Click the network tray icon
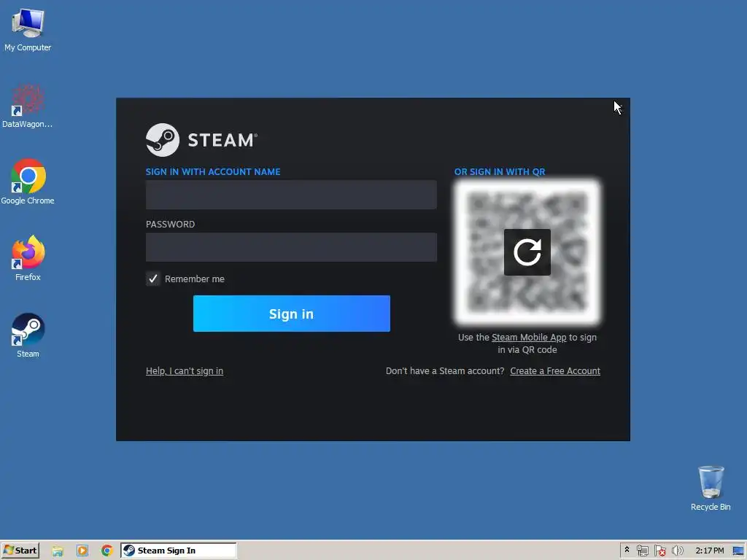Screen dimensions: 747x560 tap(642, 551)
